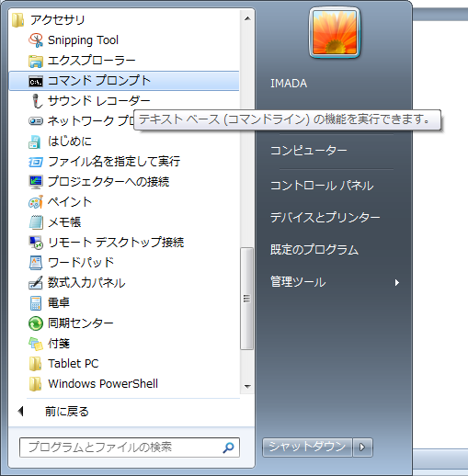Open shutdown options arrow next to シャットダウン
The image size is (468, 476).
362,448
